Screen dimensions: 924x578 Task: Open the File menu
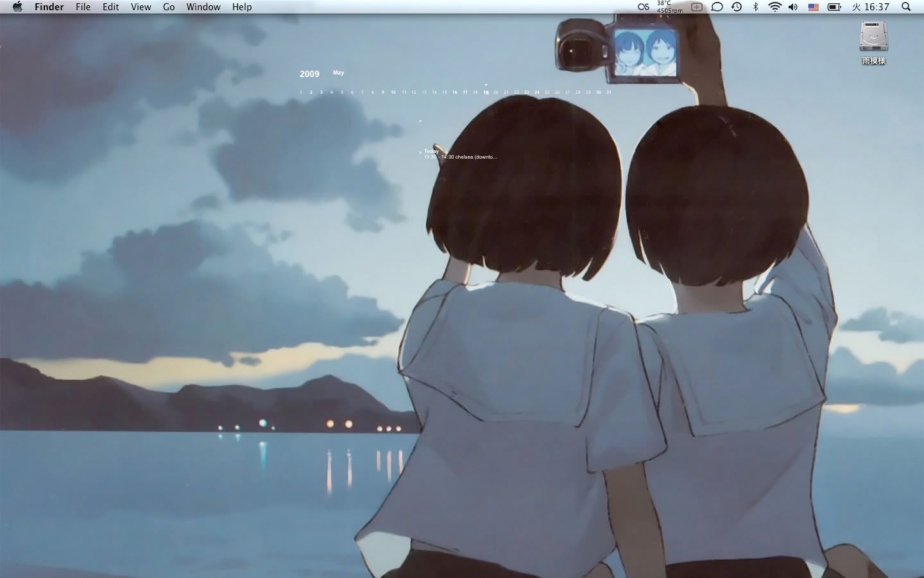(83, 7)
